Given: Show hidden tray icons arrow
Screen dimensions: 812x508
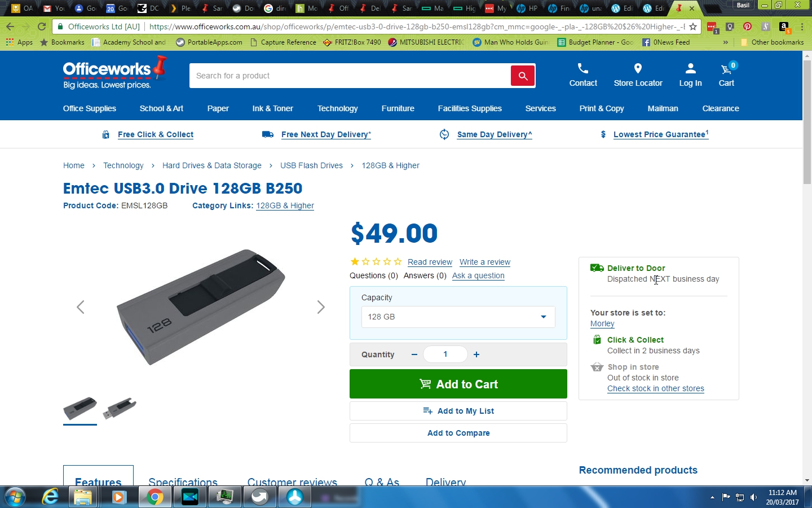Looking at the screenshot, I should point(712,497).
